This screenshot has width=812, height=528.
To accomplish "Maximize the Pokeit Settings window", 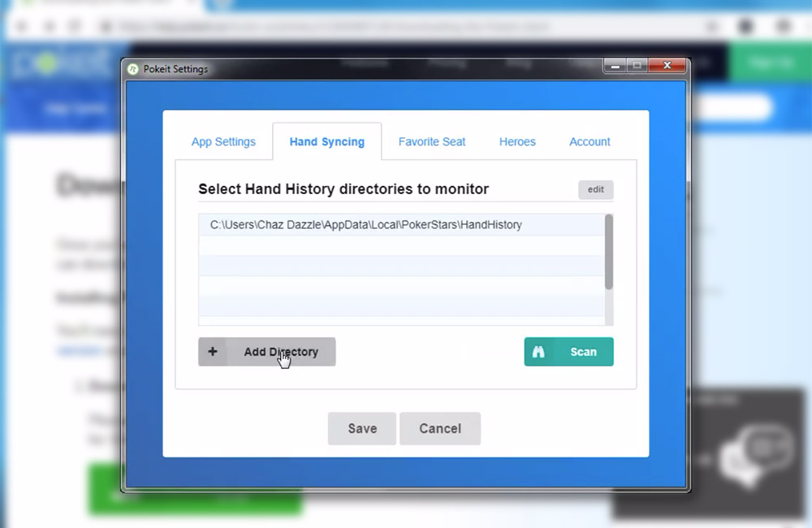I will [637, 66].
